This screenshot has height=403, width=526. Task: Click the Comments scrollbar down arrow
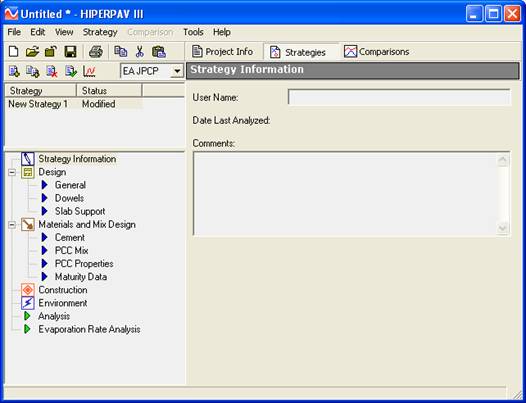(x=503, y=228)
